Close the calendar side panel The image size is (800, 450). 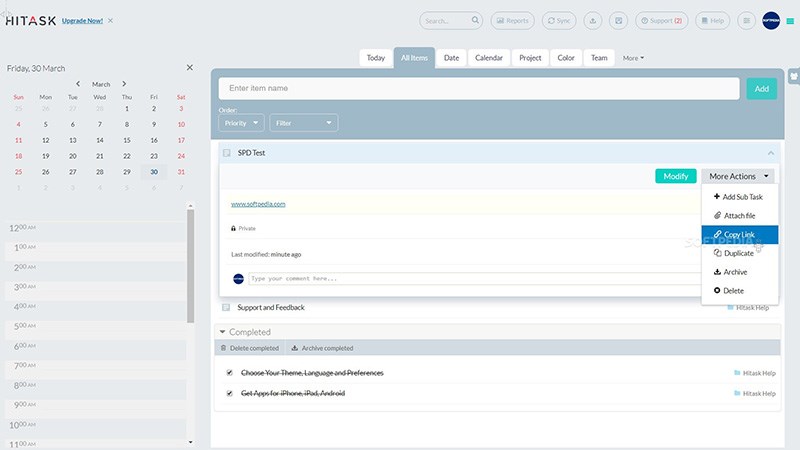pyautogui.click(x=190, y=67)
